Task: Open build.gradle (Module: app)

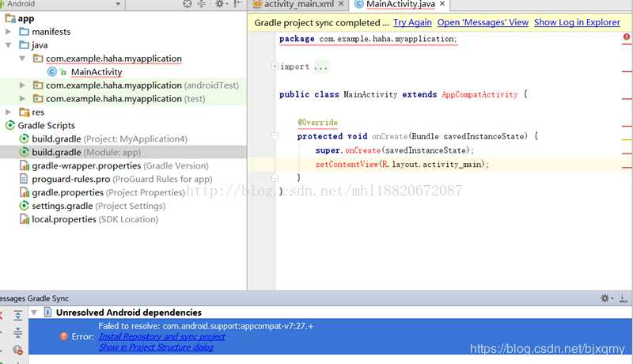Action: pos(86,152)
